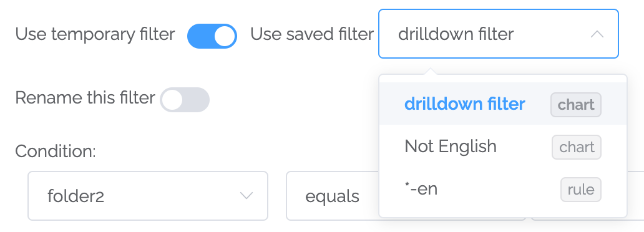Click the chart tag beside drilldown filter
The height and width of the screenshot is (232, 644).
[x=576, y=105]
